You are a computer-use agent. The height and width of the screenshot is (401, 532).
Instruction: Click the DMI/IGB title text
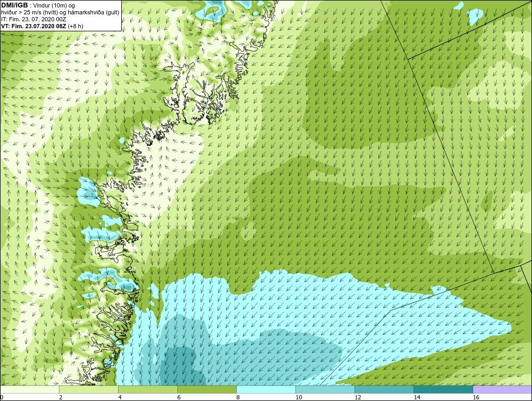(x=14, y=5)
